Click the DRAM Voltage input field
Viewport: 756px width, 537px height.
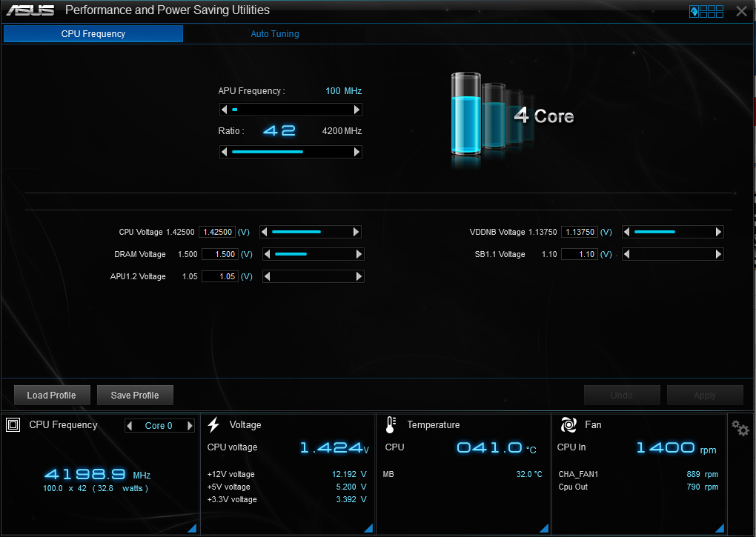click(220, 254)
